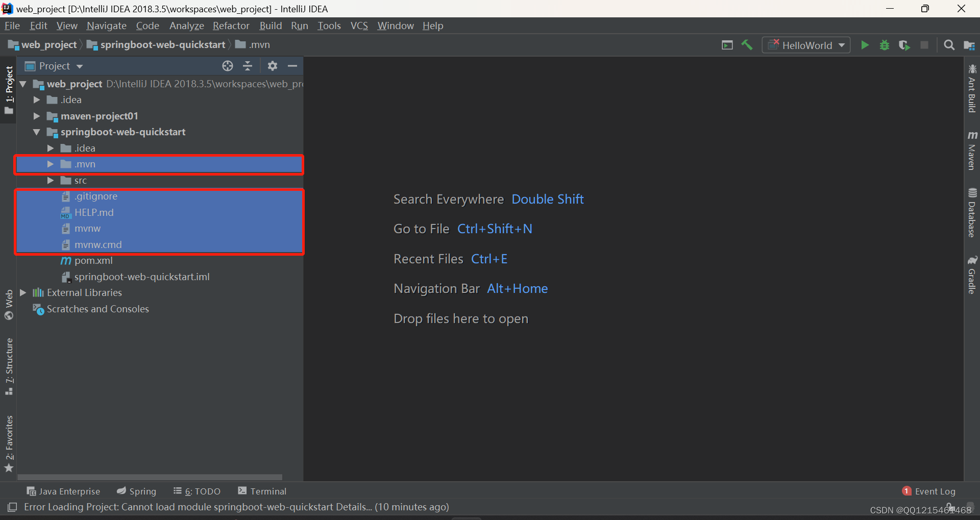980x520 pixels.
Task: Hide the Project panel with minus icon
Action: pyautogui.click(x=292, y=66)
